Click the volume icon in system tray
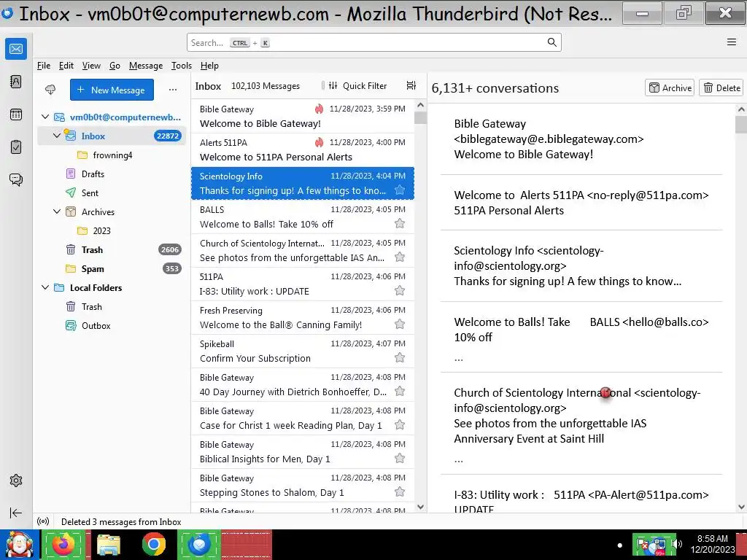The image size is (747, 560). 678,544
